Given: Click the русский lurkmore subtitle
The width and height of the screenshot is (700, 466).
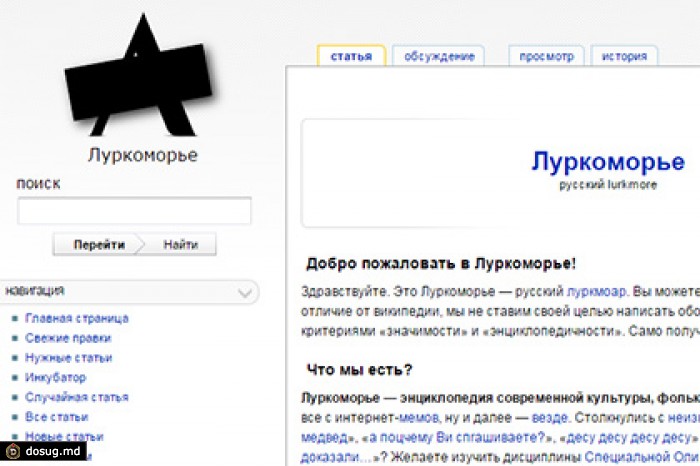Looking at the screenshot, I should (x=608, y=185).
